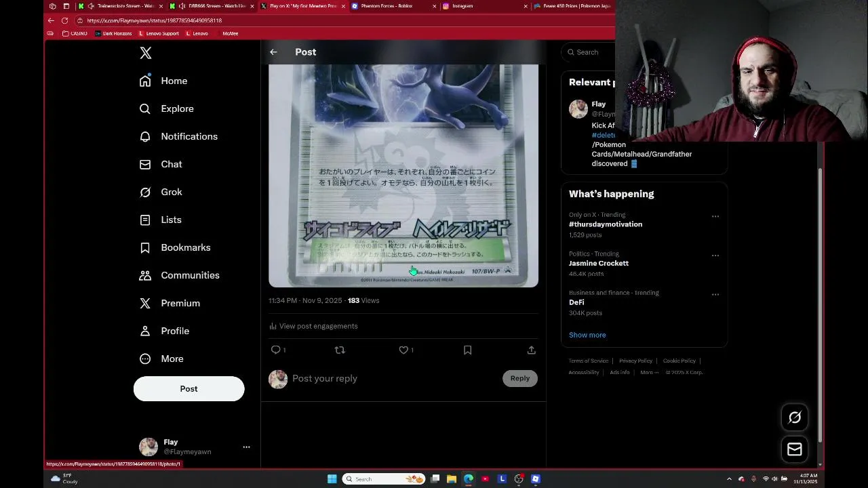Open the DeFi trend
Screen dimensions: 868x488
tap(576, 302)
